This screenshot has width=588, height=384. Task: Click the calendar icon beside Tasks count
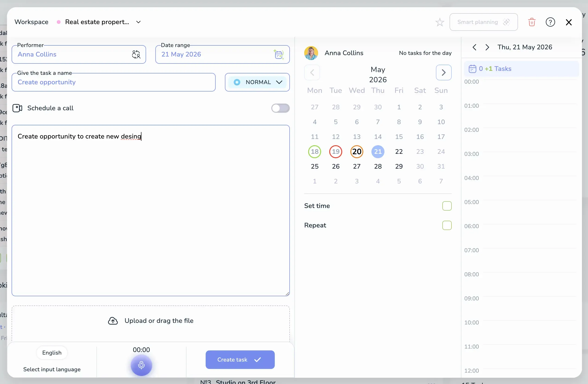pos(472,69)
